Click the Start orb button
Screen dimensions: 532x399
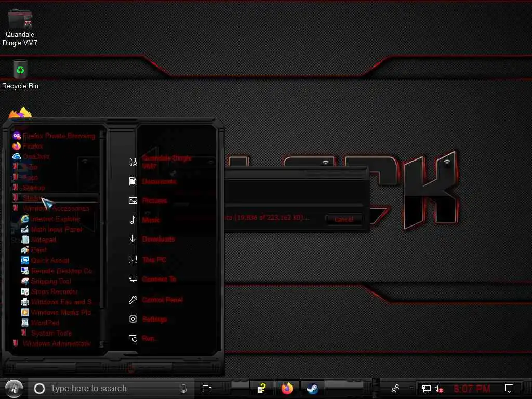click(14, 389)
